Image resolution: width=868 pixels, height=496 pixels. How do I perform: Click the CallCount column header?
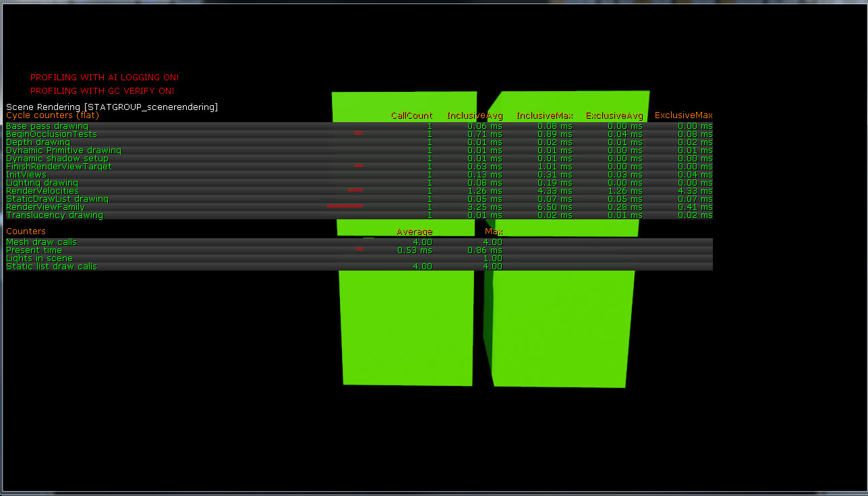point(411,115)
